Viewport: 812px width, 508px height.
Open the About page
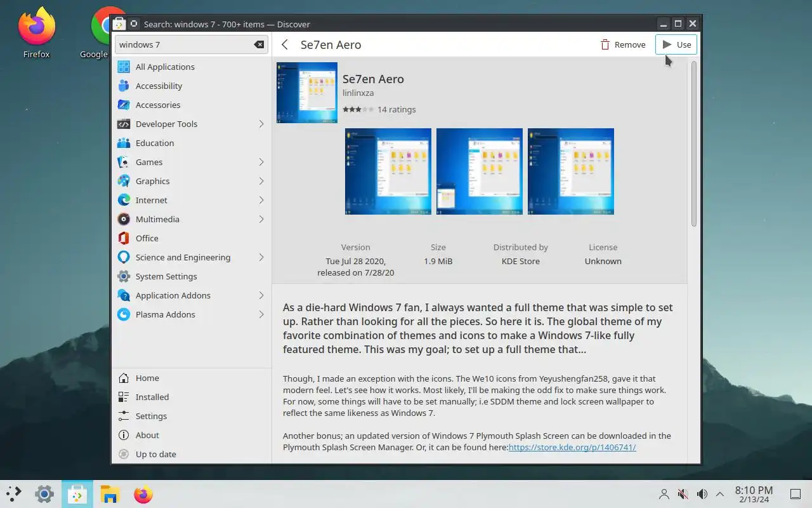191,435
